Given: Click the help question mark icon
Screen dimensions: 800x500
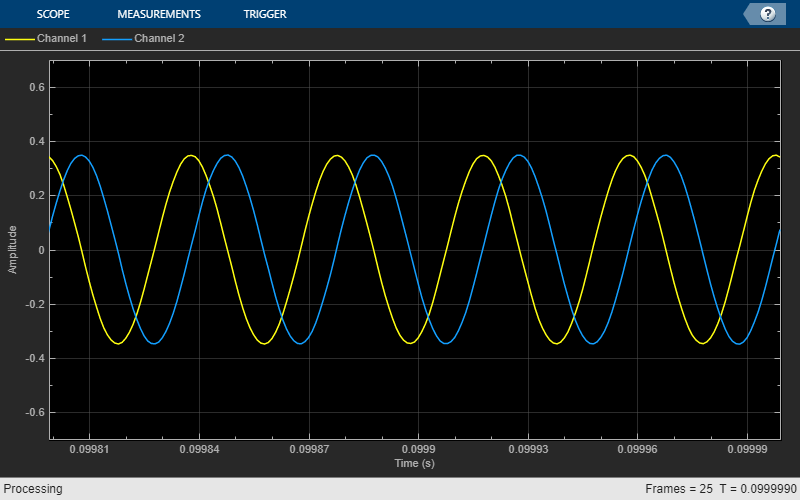Looking at the screenshot, I should (767, 14).
